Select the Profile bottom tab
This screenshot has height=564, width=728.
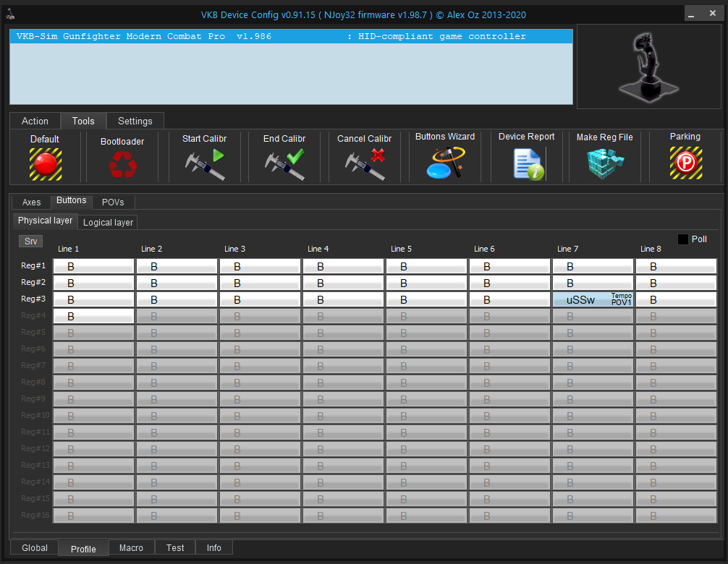(83, 549)
